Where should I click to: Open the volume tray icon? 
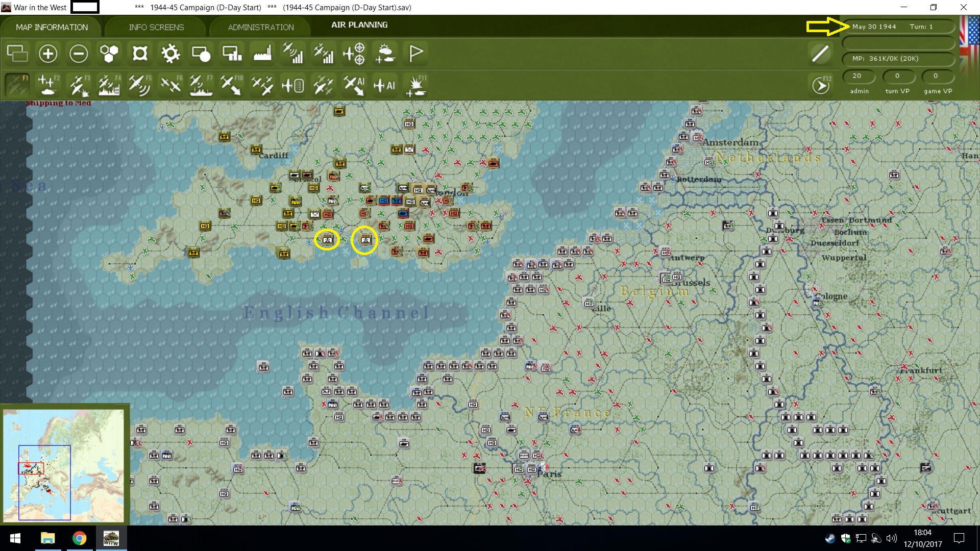(892, 538)
